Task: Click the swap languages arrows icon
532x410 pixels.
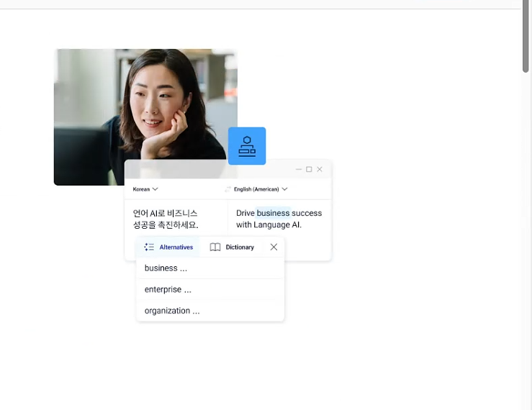Action: click(x=227, y=189)
